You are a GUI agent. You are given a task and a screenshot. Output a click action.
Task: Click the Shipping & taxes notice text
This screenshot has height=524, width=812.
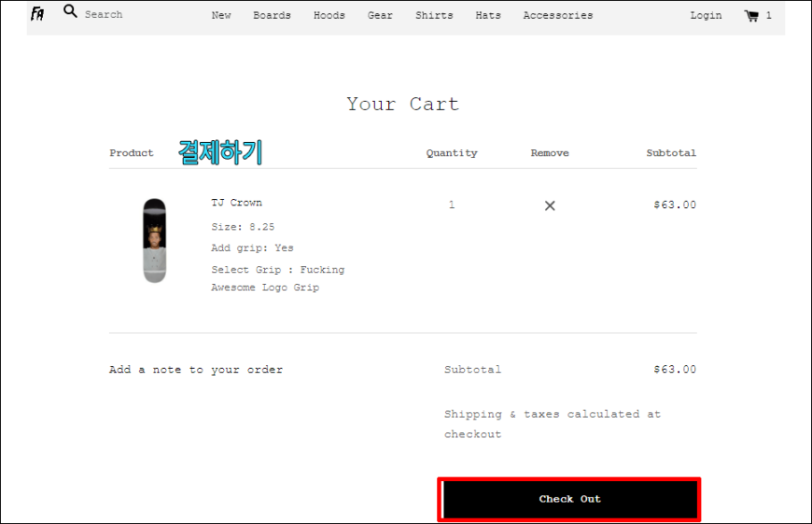tap(552, 424)
